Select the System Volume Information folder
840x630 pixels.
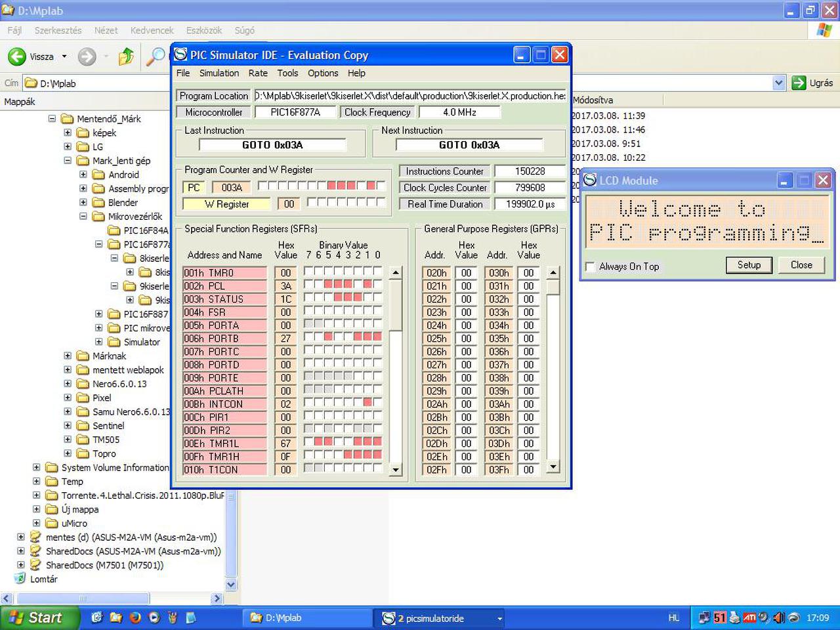(x=115, y=468)
